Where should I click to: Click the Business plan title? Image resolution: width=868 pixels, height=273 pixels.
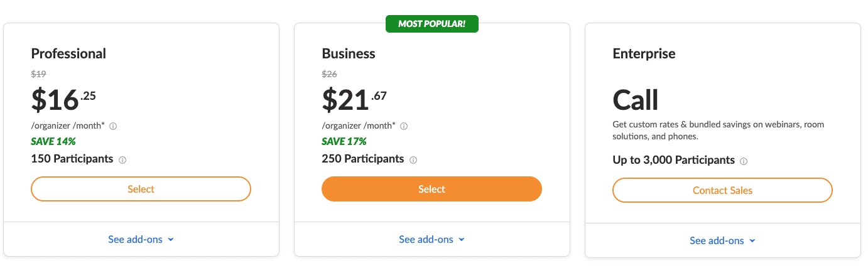349,53
